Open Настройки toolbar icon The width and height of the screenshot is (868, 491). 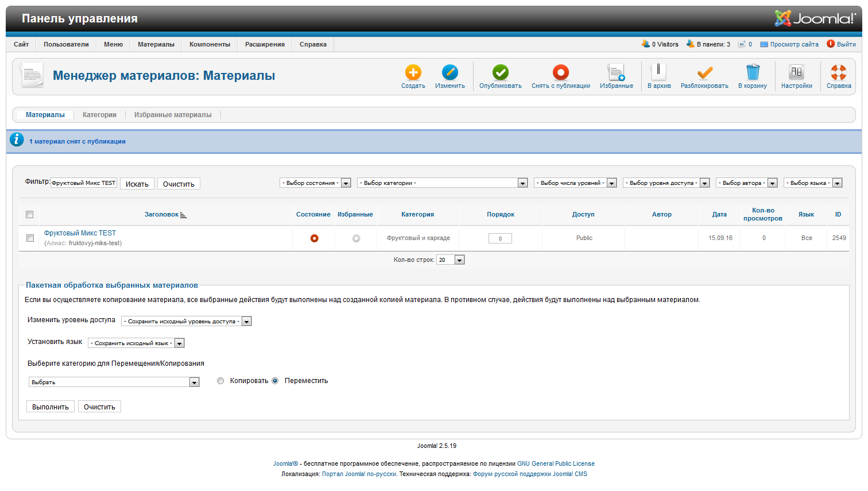[797, 72]
